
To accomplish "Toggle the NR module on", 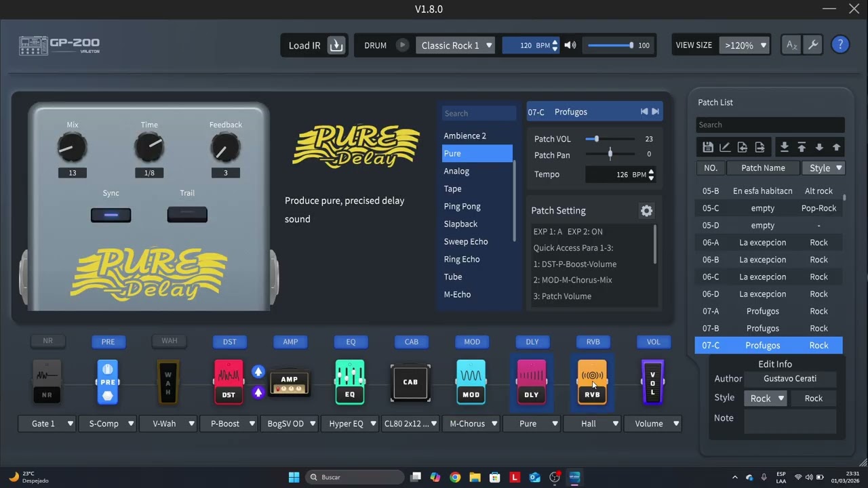I will click(47, 341).
